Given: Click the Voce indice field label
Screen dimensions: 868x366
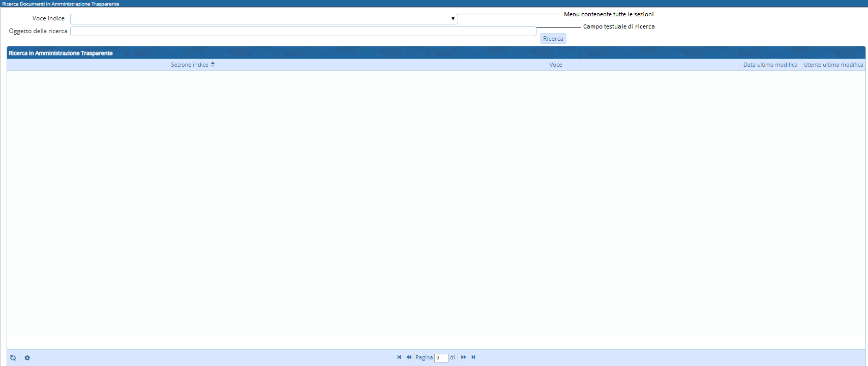Looking at the screenshot, I should point(48,18).
